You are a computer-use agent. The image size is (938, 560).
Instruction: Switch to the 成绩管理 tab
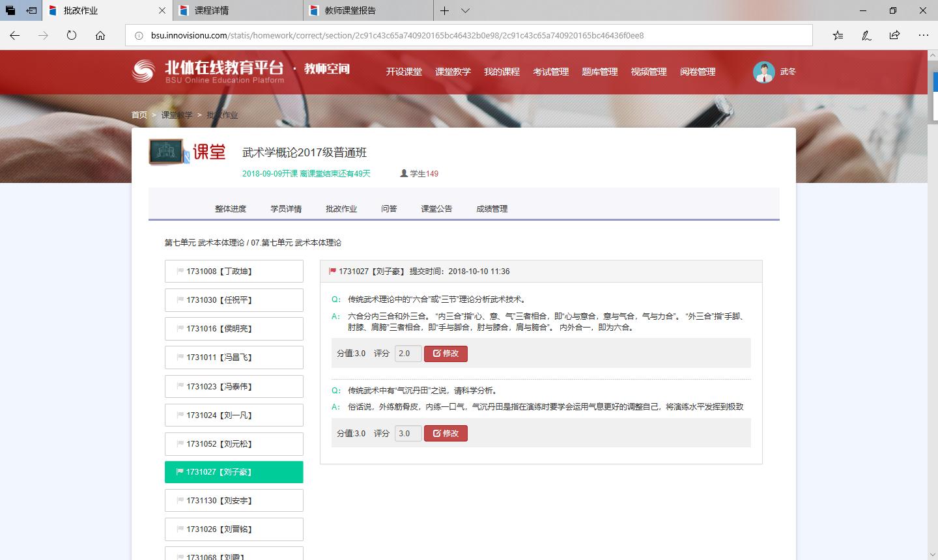coord(490,208)
